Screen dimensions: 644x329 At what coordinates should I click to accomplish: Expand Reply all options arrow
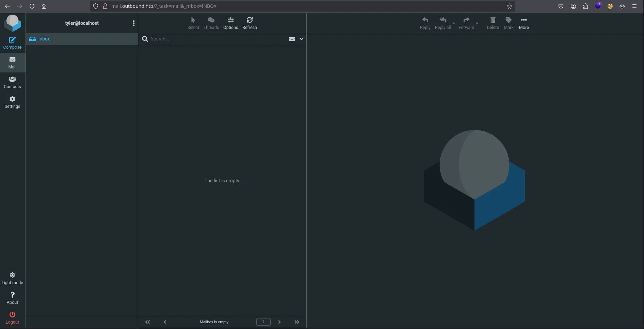coord(454,23)
